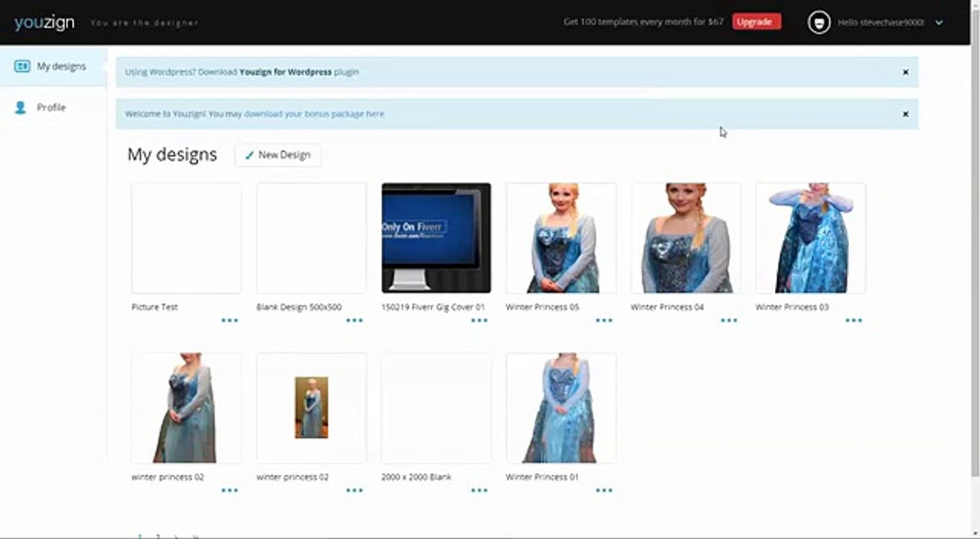Open options dots for Winter Princess 04
The width and height of the screenshot is (980, 539).
(x=729, y=320)
